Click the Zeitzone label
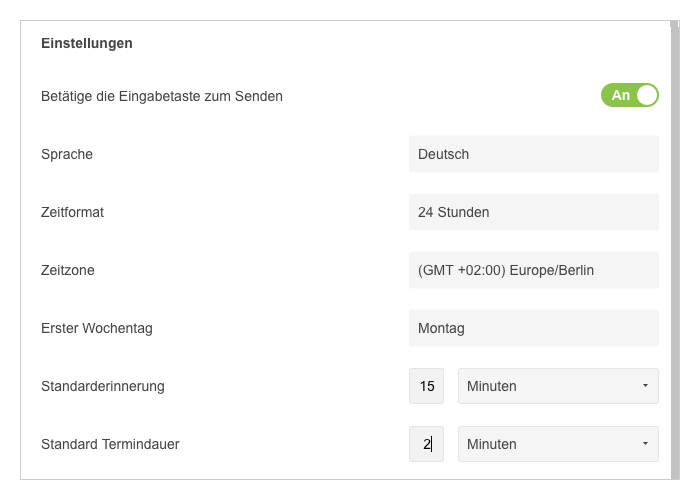700x500 pixels. coord(68,270)
